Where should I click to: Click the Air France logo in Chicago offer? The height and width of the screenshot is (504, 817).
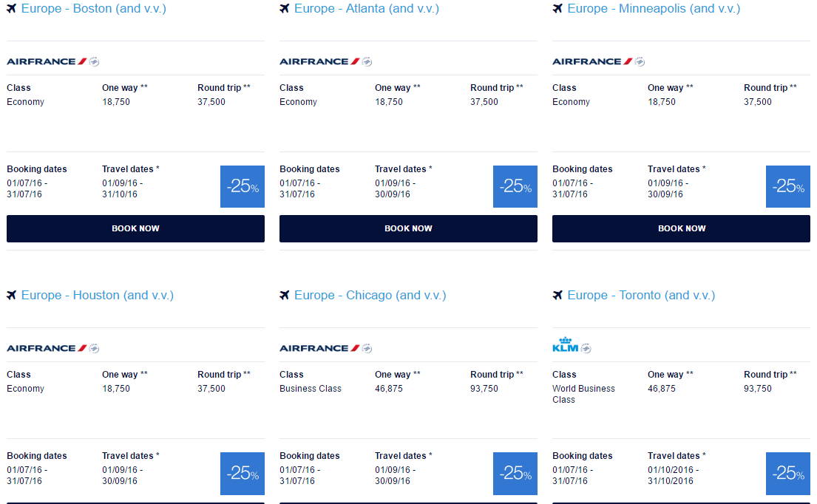pyautogui.click(x=319, y=348)
